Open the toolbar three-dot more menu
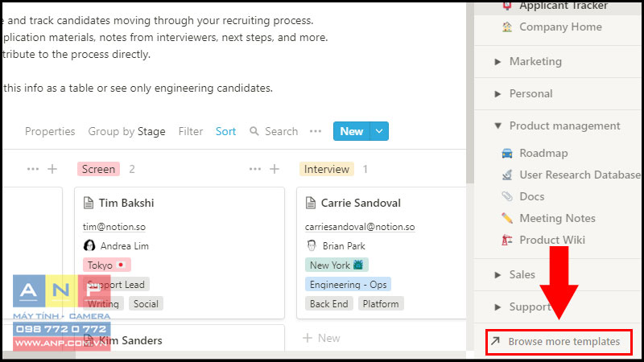The width and height of the screenshot is (644, 362). pos(316,131)
